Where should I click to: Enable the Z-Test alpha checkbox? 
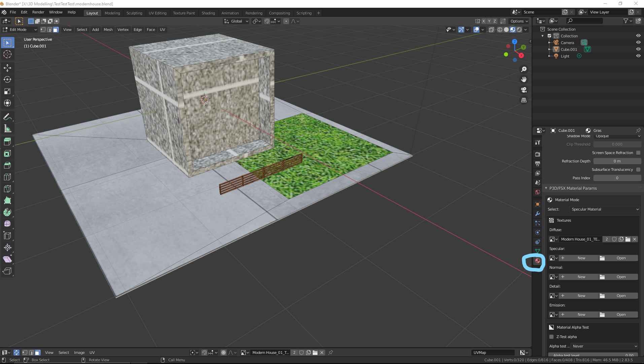coord(551,336)
